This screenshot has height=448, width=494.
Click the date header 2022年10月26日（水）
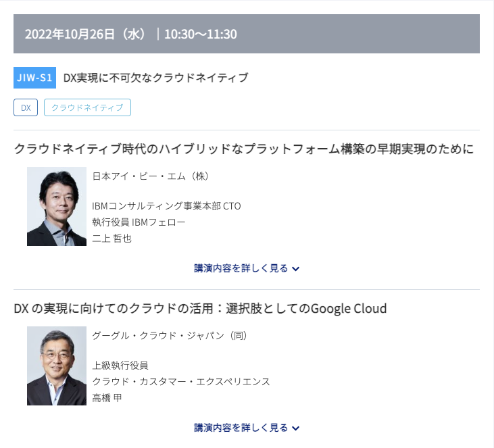[x=85, y=34]
